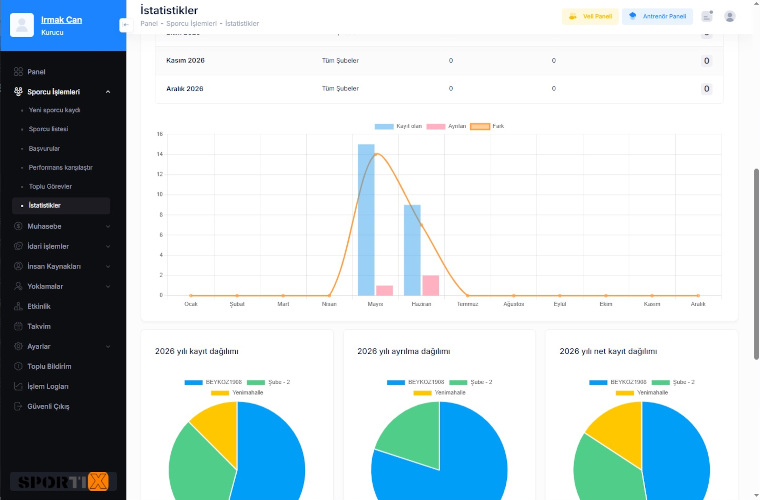
Task: Collapse the sidebar with the arrow button
Action: [x=126, y=25]
